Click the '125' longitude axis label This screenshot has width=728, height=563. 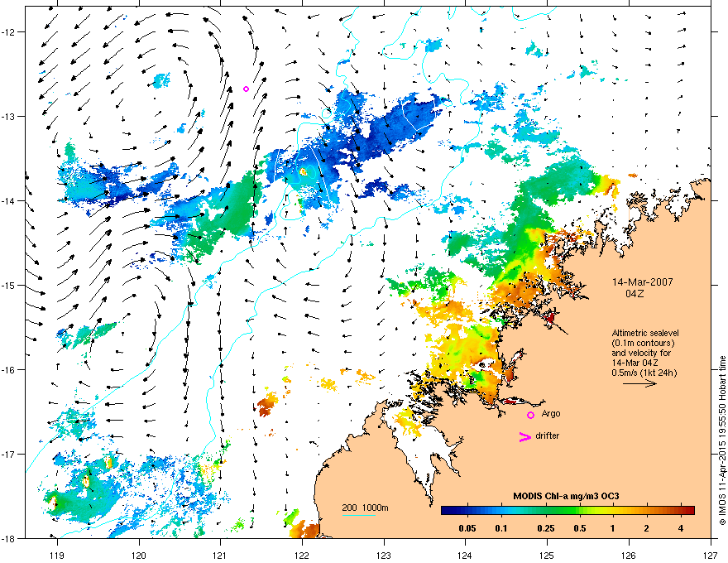pyautogui.click(x=548, y=555)
